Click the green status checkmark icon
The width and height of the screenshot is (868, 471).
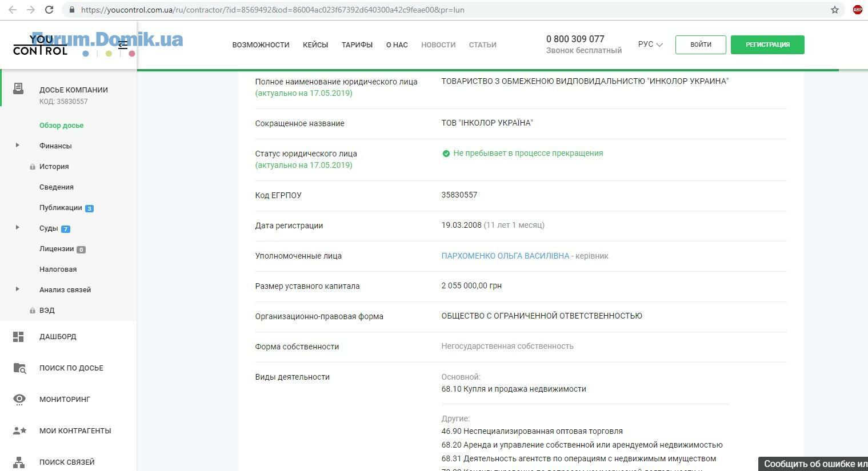click(446, 153)
